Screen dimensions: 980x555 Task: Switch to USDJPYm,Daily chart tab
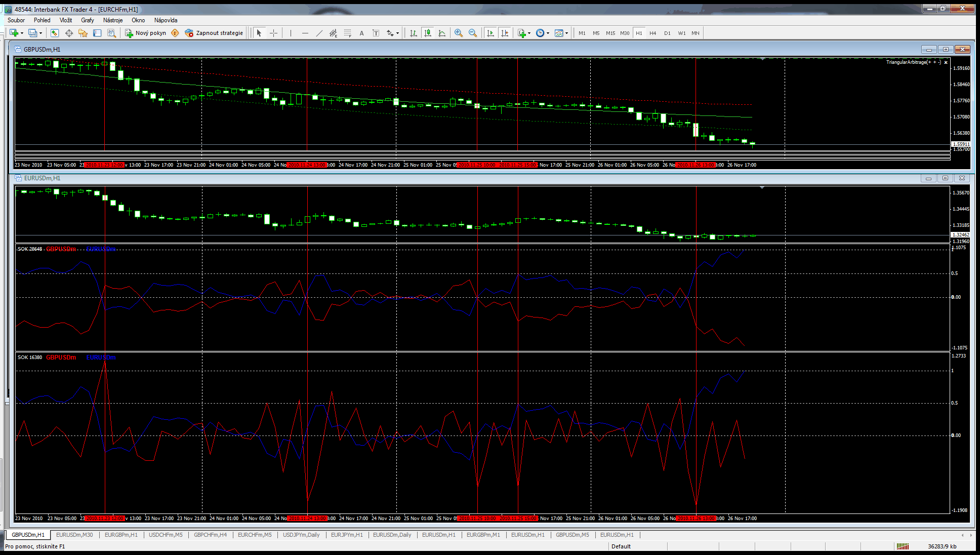tap(301, 535)
